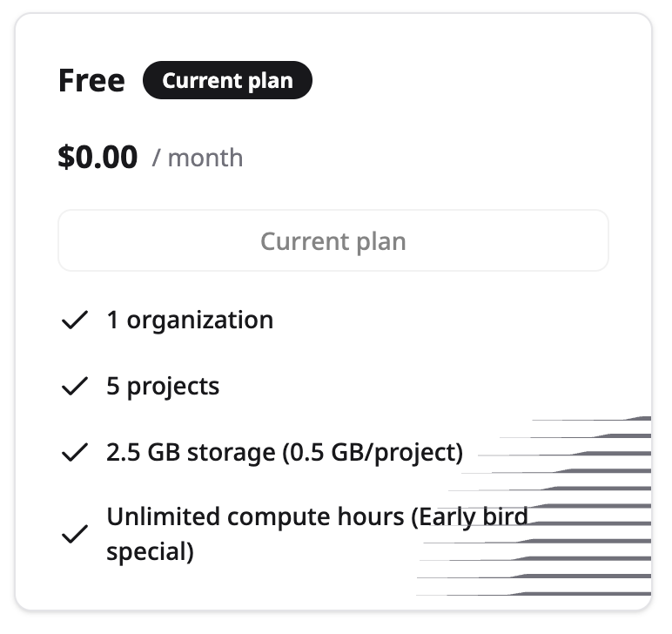Screen dimensions: 672x634
Task: Click the disabled Current plan button
Action: [x=333, y=240]
